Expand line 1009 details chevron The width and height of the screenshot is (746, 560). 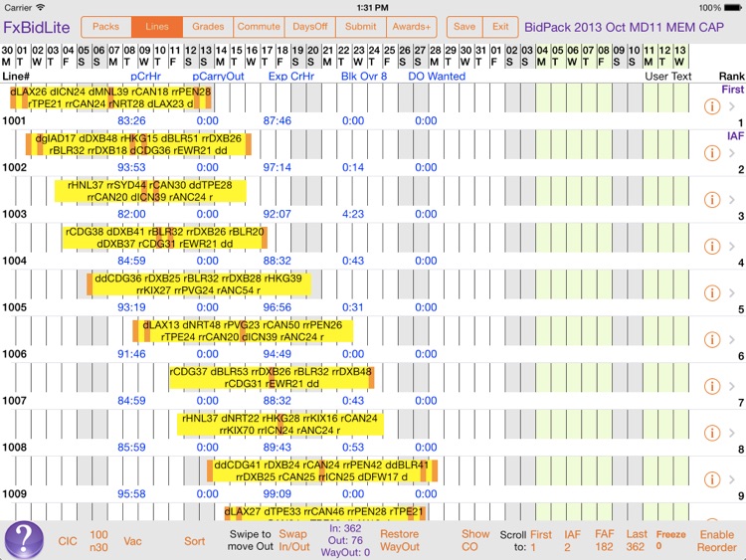point(732,479)
